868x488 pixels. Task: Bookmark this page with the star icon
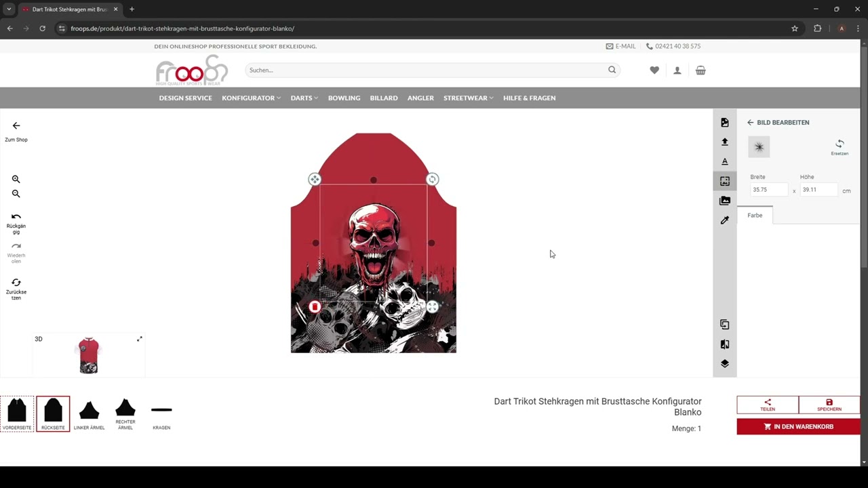click(x=795, y=28)
